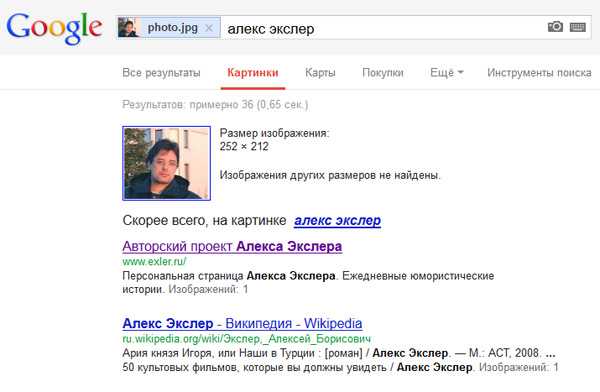The height and width of the screenshot is (392, 600).
Task: Open Алекс Экслер Википедия result
Action: pyautogui.click(x=242, y=323)
